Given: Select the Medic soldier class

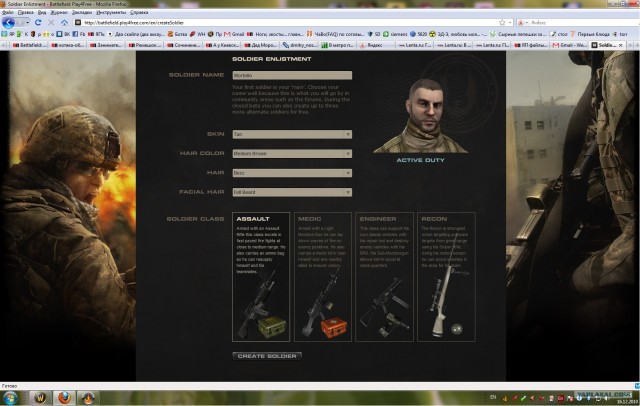Looking at the screenshot, I should (322, 277).
